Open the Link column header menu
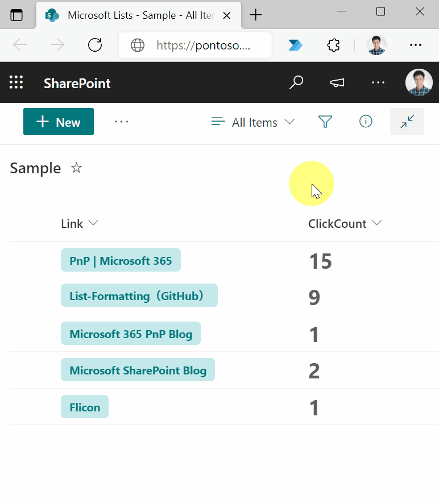439x504 pixels. [x=80, y=223]
